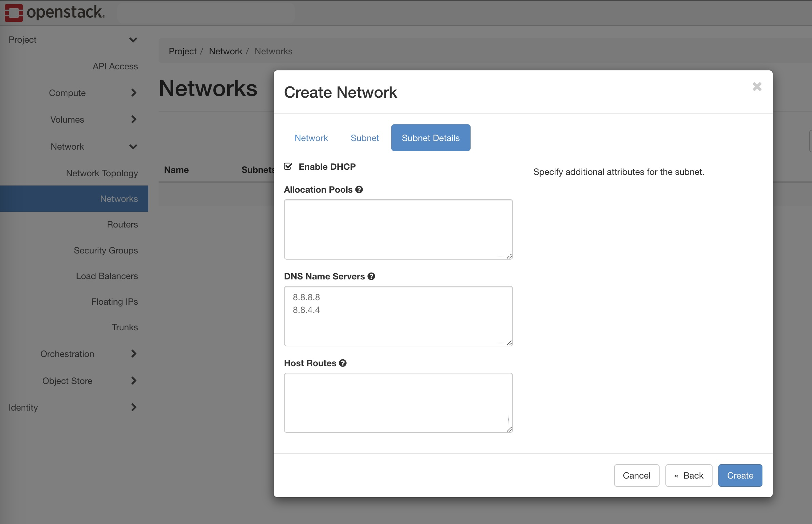Open the Allocation Pools help tooltip

click(x=359, y=190)
